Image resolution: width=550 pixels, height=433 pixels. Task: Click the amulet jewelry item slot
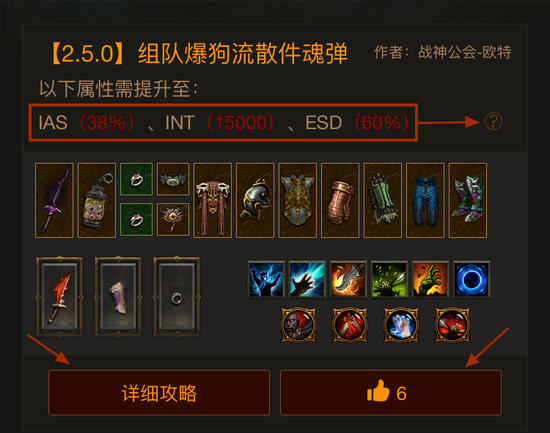pos(173,219)
